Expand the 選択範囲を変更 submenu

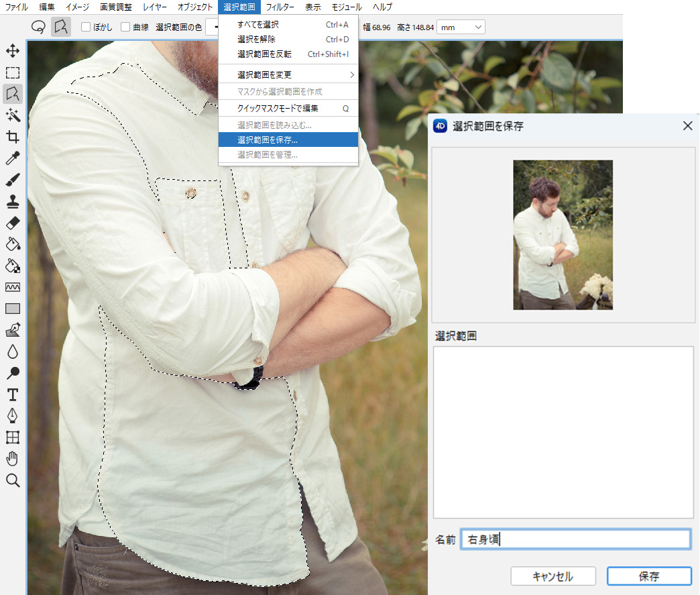point(288,74)
